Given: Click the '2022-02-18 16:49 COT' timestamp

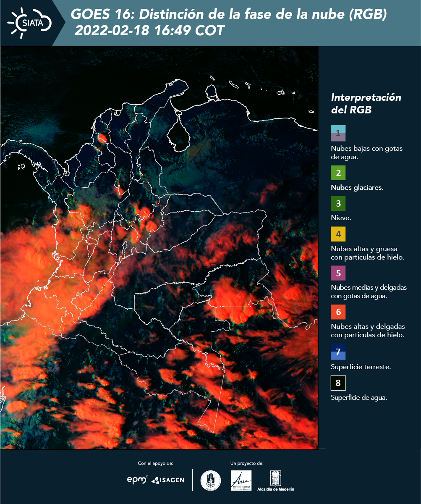Looking at the screenshot, I should click(x=149, y=31).
